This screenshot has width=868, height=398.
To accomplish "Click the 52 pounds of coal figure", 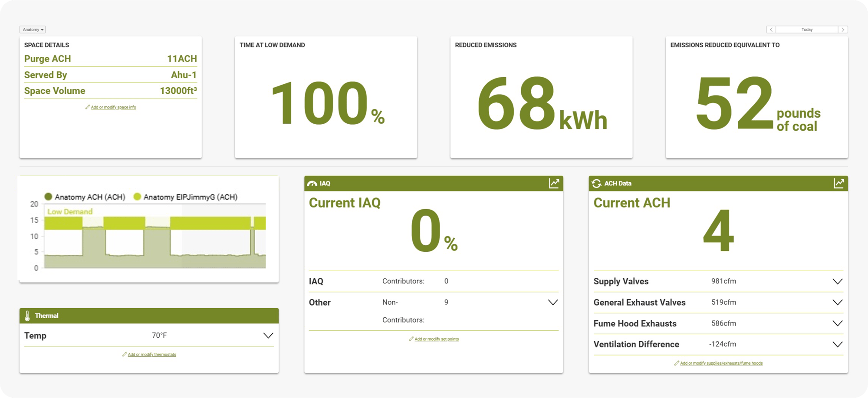I will click(x=758, y=104).
